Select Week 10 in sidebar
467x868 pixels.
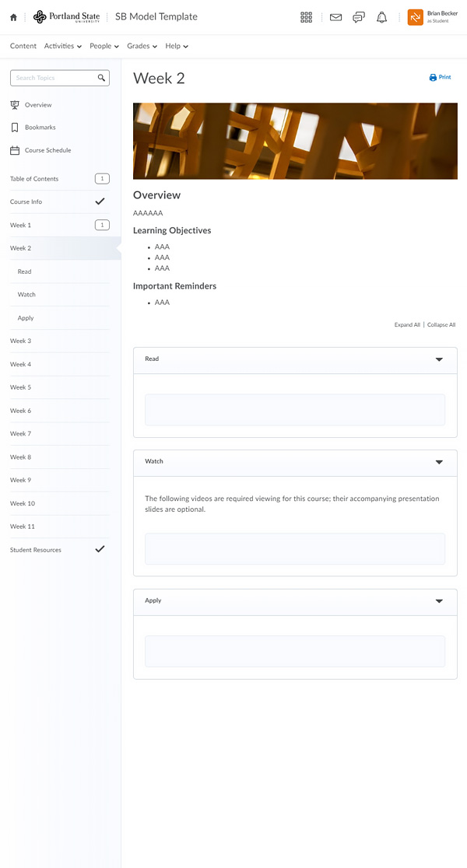[x=60, y=503]
